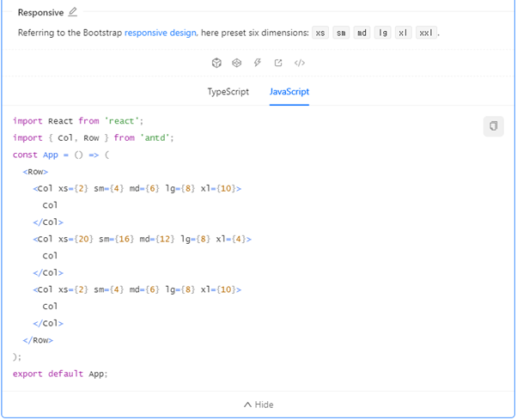The image size is (517, 420).
Task: Click the md dimension tag
Action: pyautogui.click(x=362, y=33)
